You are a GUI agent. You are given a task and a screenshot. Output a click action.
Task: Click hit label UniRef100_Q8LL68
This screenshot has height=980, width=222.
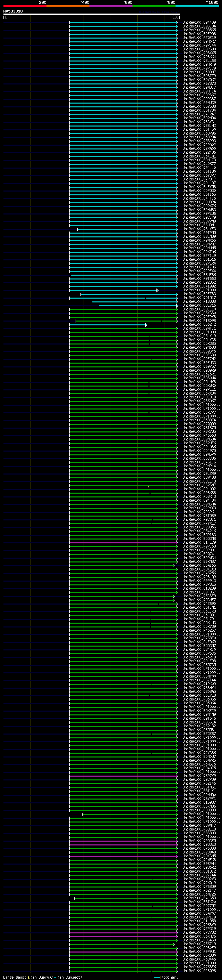tap(199, 61)
